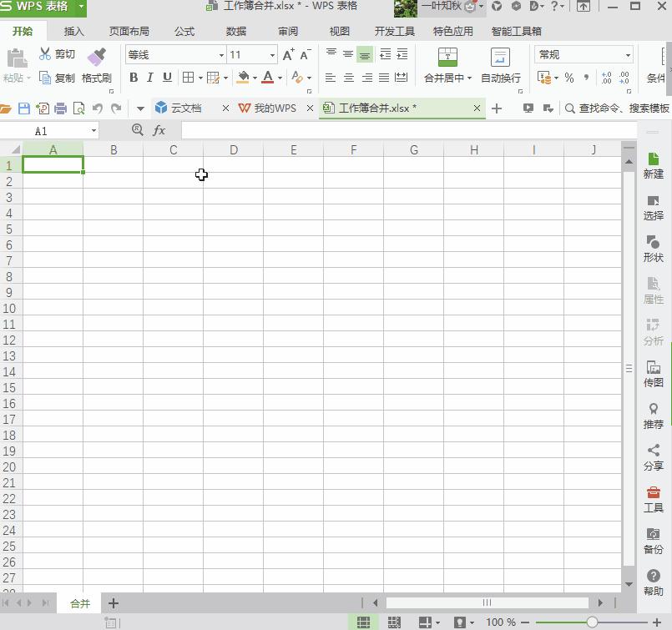Open the font name dropdown 等线

[x=219, y=54]
